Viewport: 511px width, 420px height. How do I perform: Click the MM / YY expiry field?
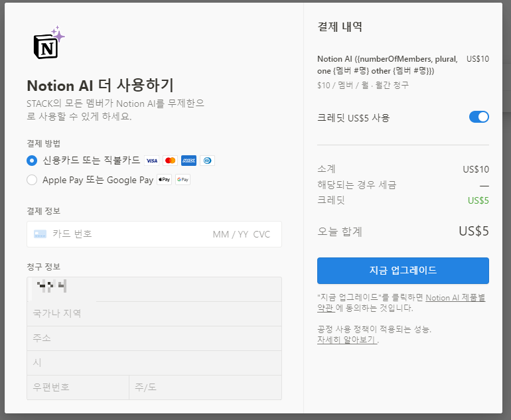tap(230, 234)
